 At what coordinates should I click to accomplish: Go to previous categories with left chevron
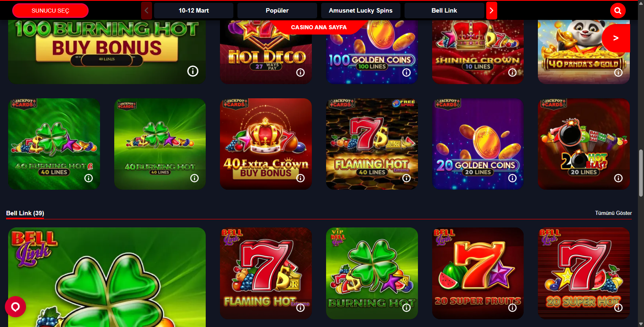[146, 11]
